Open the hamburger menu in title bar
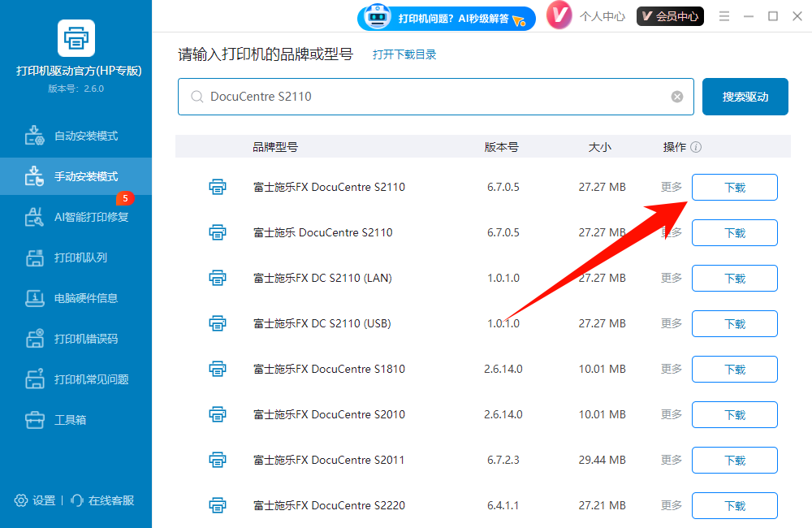The width and height of the screenshot is (812, 528). click(724, 16)
